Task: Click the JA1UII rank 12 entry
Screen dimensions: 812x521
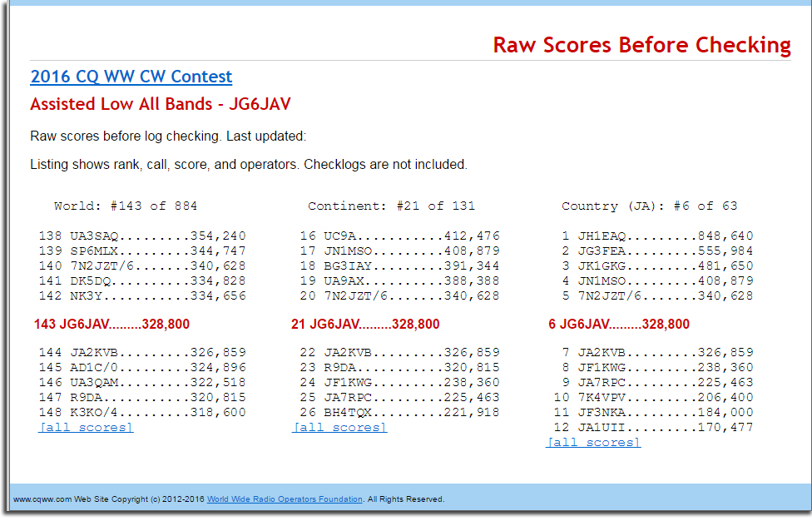Action: (653, 428)
